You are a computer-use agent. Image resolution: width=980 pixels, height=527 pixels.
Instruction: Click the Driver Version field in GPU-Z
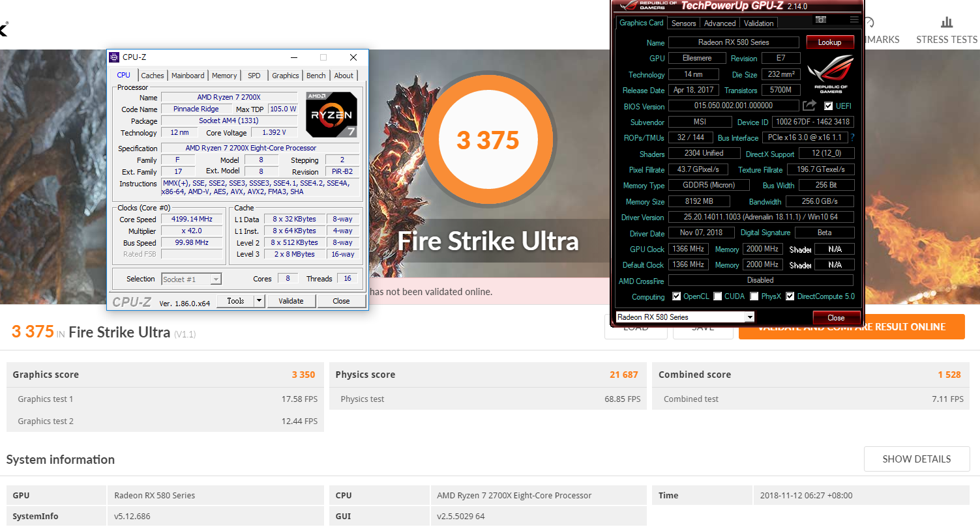(x=761, y=217)
